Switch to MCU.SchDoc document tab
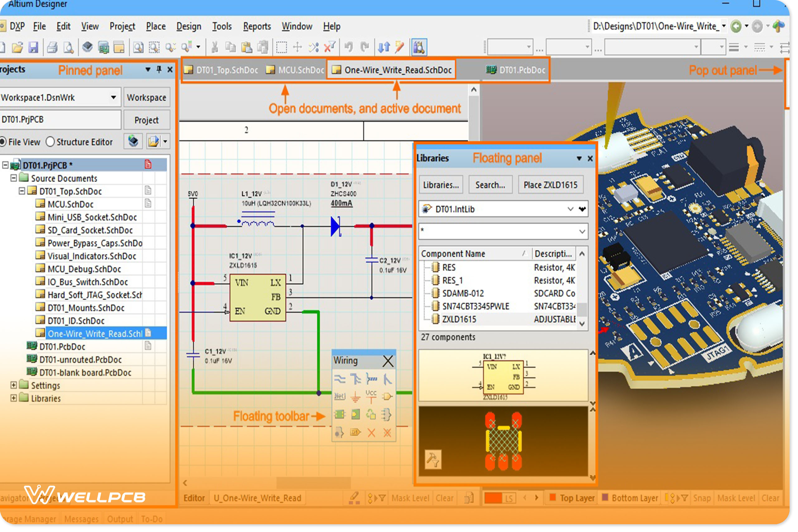 pyautogui.click(x=296, y=70)
